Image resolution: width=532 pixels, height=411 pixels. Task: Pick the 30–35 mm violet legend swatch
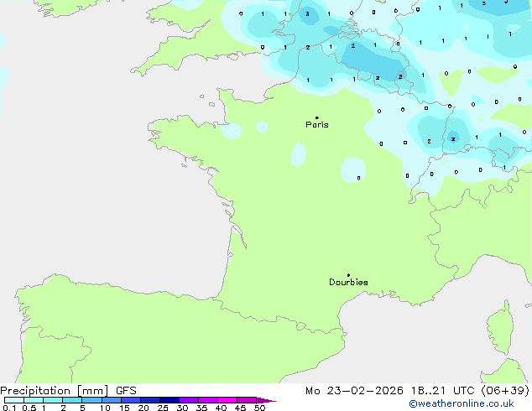click(188, 400)
